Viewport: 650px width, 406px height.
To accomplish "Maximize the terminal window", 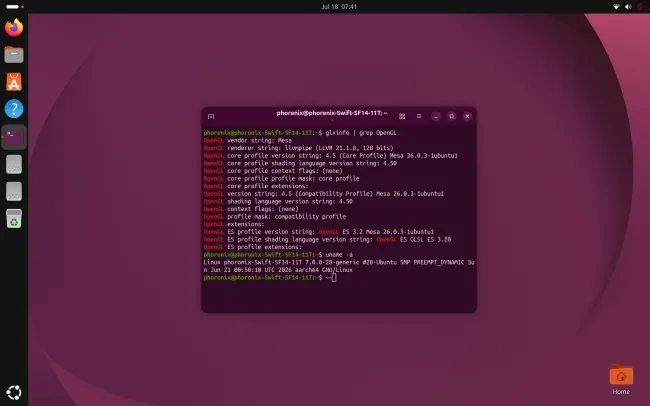I will (x=451, y=116).
